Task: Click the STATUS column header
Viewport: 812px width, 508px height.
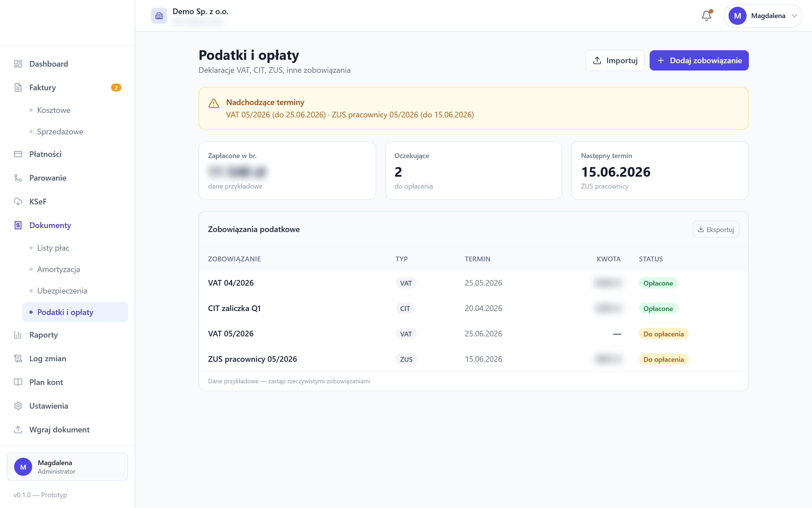Action: pos(651,259)
